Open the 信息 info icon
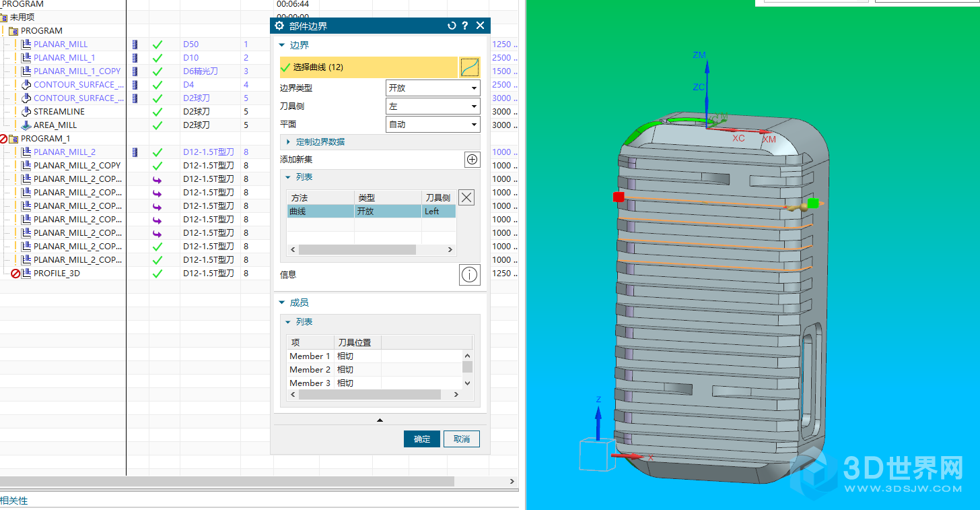The image size is (980, 510). [x=470, y=274]
